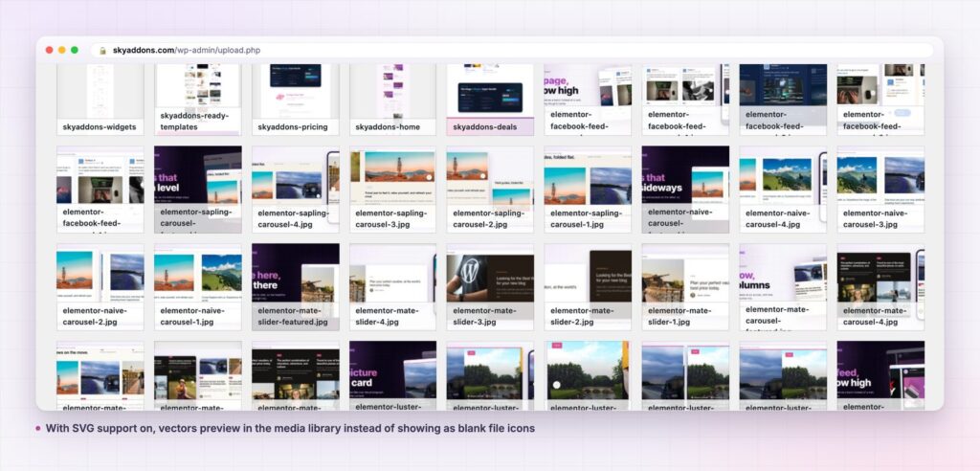Click the red close window button

[x=50, y=50]
